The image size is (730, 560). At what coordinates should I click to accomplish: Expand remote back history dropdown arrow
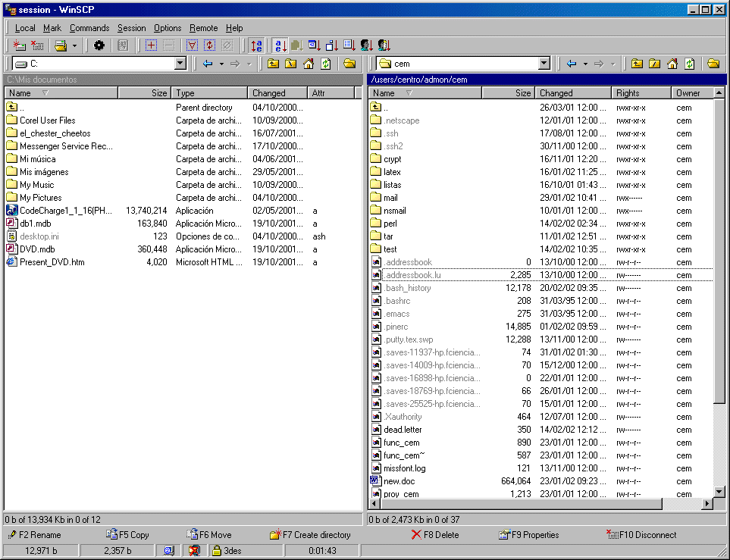[585, 64]
